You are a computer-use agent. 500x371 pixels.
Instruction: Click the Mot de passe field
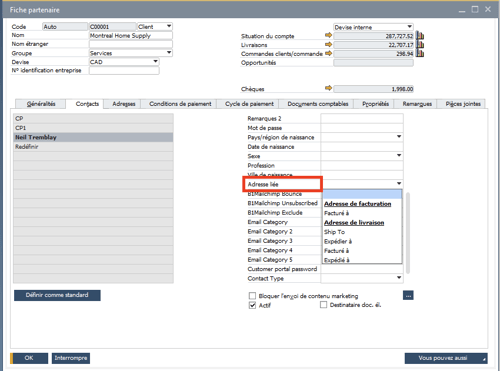(362, 128)
